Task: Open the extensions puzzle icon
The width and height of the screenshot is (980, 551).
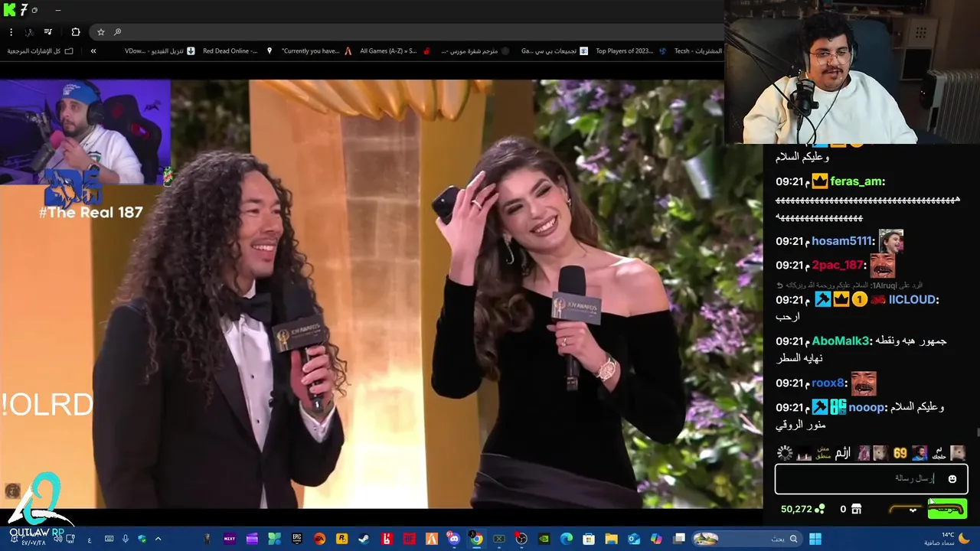Action: [x=75, y=32]
